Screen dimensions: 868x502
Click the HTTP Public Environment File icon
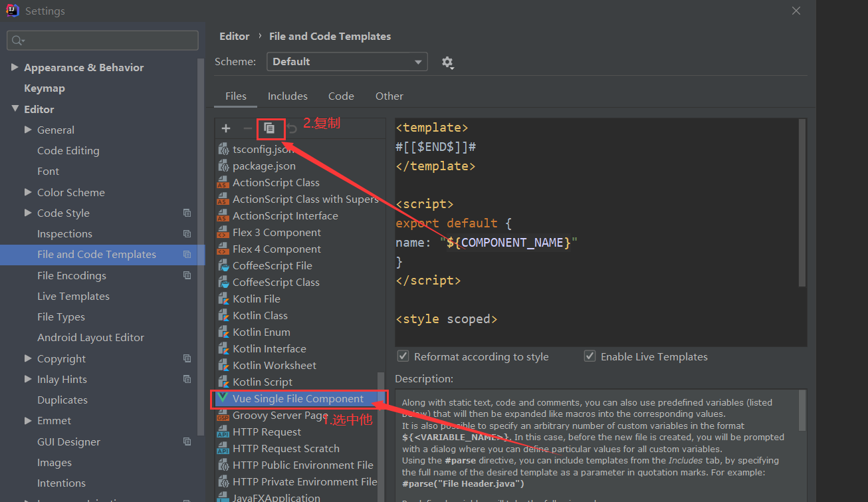coord(223,465)
